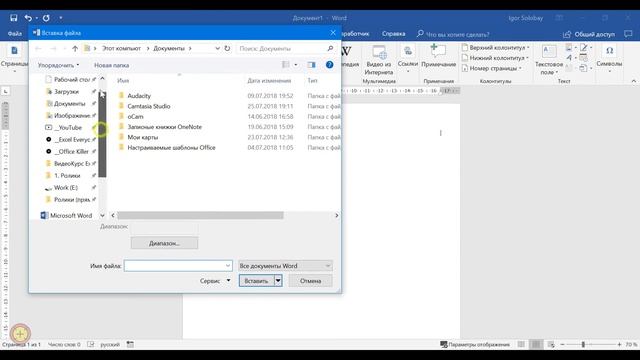Viewport: 640px width, 360px height.
Task: Select Записные книжки OneNote folder
Action: tap(164, 127)
